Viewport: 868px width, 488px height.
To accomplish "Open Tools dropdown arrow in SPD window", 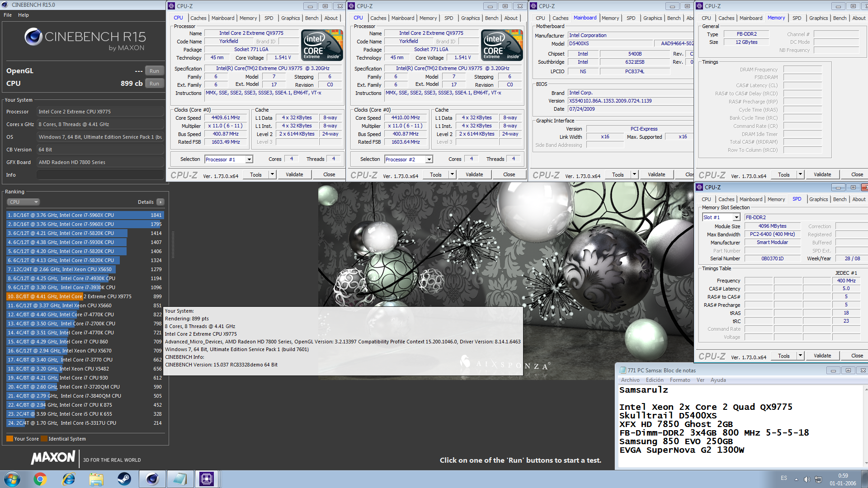I will pos(800,356).
